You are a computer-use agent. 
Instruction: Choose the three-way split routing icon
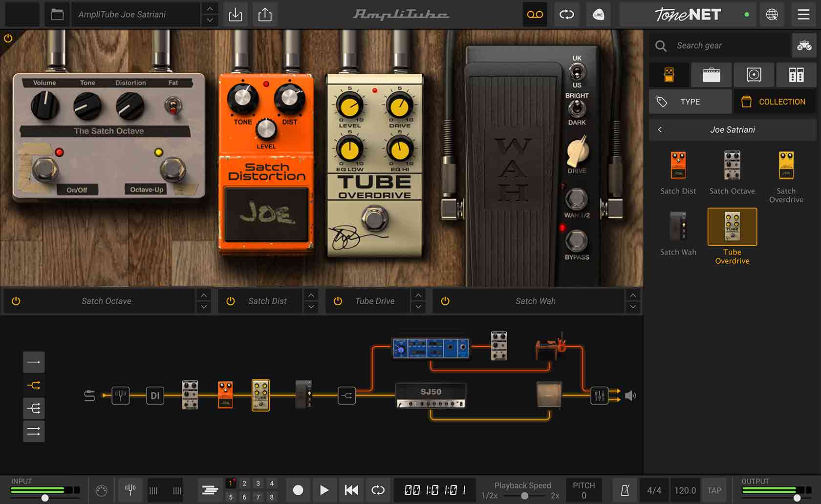coord(34,408)
